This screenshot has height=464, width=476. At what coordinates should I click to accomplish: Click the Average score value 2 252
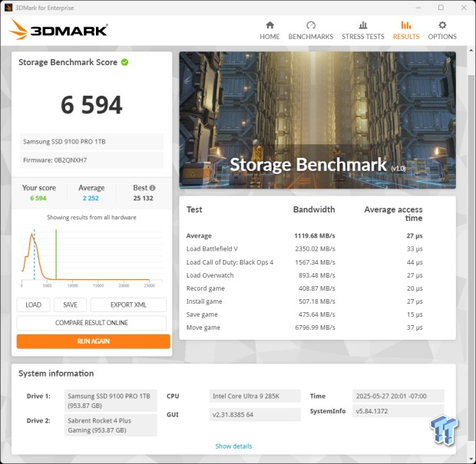pyautogui.click(x=91, y=199)
